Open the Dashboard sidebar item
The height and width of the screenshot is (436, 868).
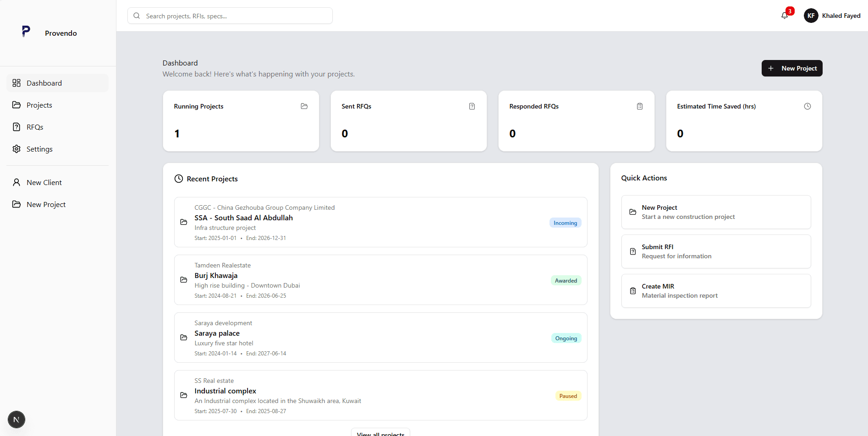44,83
